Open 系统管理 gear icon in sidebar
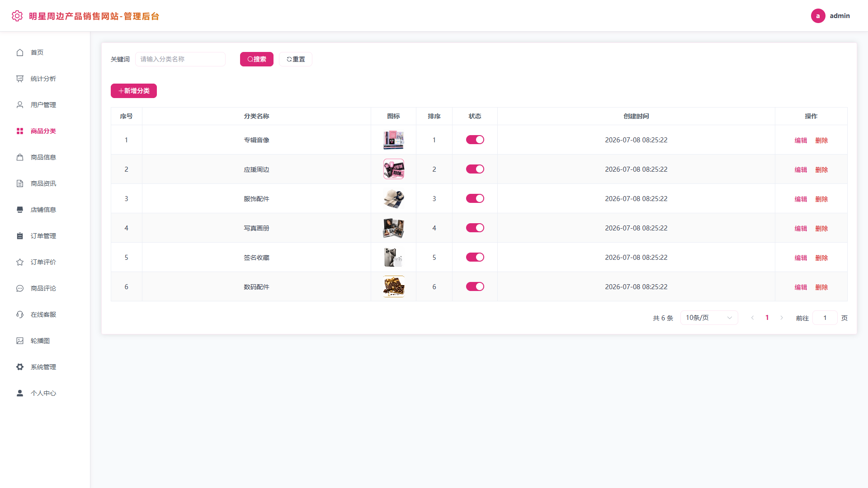This screenshot has height=488, width=868. (20, 367)
